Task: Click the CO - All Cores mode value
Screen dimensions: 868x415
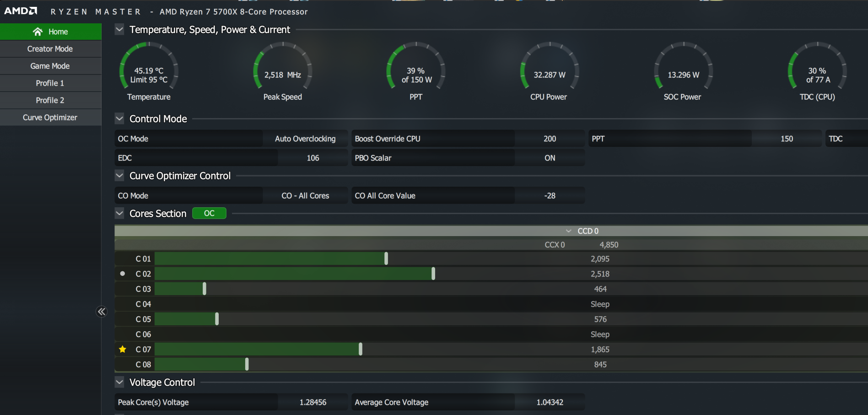Action: click(x=305, y=196)
